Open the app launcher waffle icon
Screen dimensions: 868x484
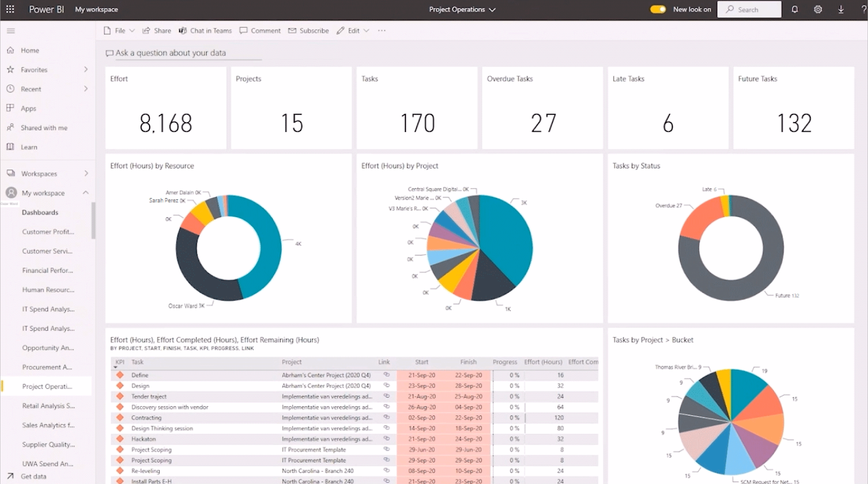click(10, 9)
